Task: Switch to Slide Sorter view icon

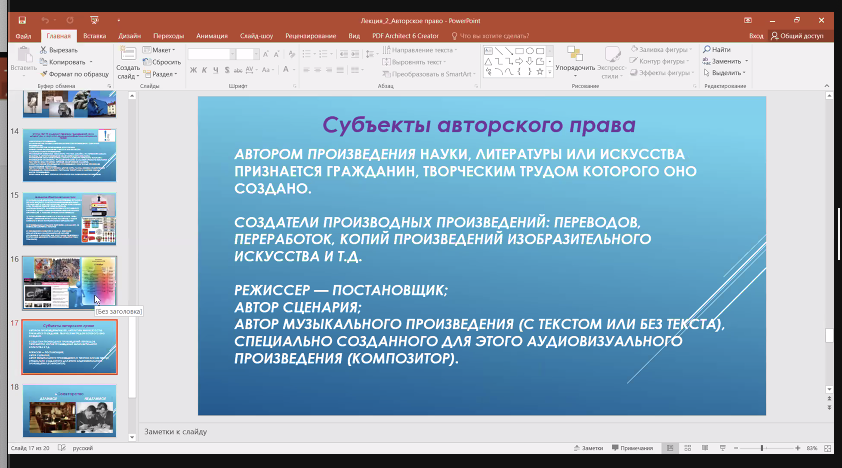Action: point(687,448)
